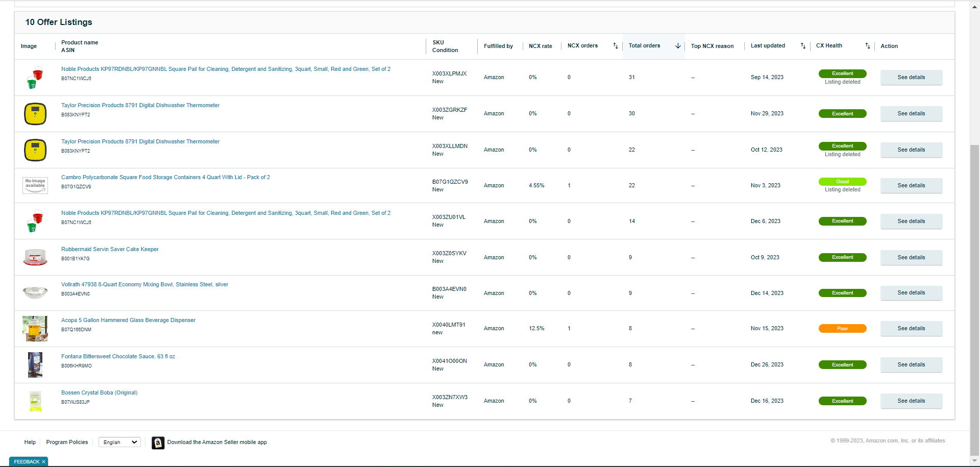This screenshot has width=980, height=467.
Task: Click the Dec 26, 2023 last updated date
Action: coord(767,365)
